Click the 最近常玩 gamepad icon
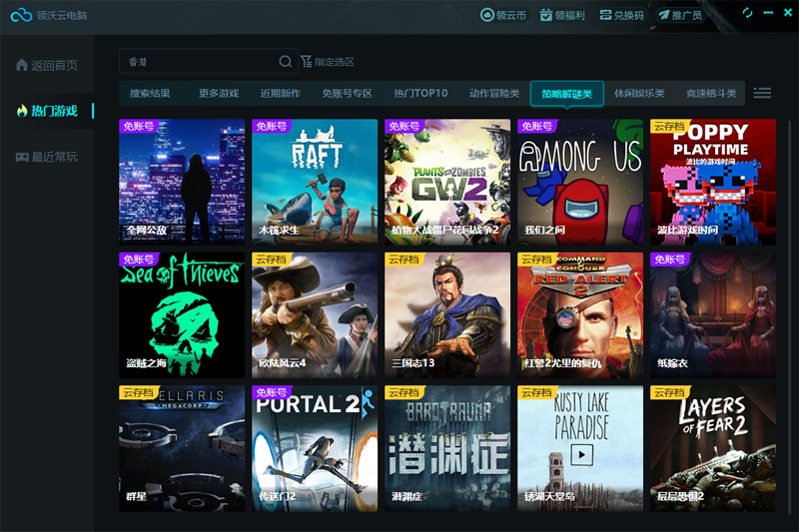The width and height of the screenshot is (799, 532). (x=22, y=157)
